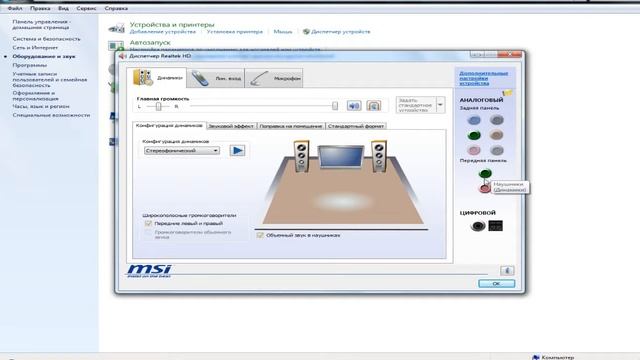Viewport: 640px width, 360px height.
Task: Toggle 'Передние левый и правый' checkbox
Action: (x=148, y=223)
